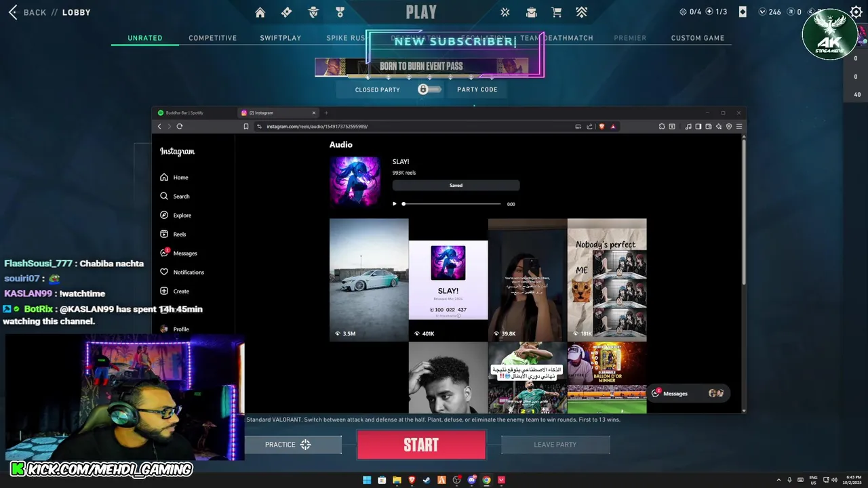Open Instagram Search
Viewport: 868px width, 488px height.
[175, 196]
